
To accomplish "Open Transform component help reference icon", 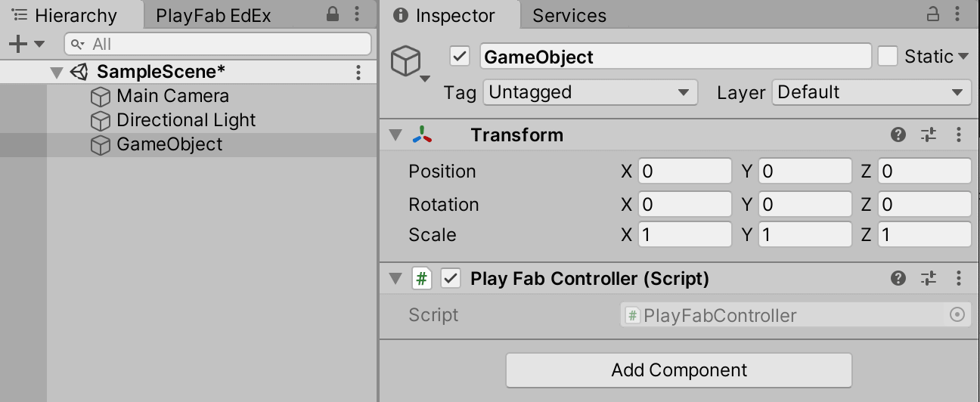I will (898, 135).
